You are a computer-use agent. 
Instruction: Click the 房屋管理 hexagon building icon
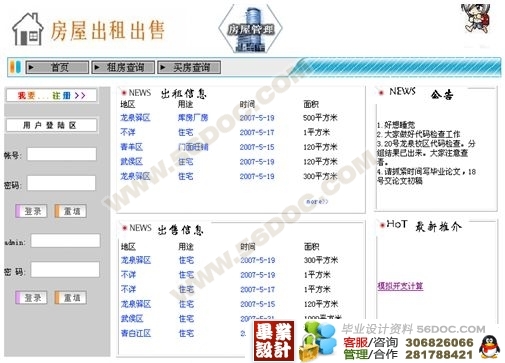pyautogui.click(x=251, y=29)
